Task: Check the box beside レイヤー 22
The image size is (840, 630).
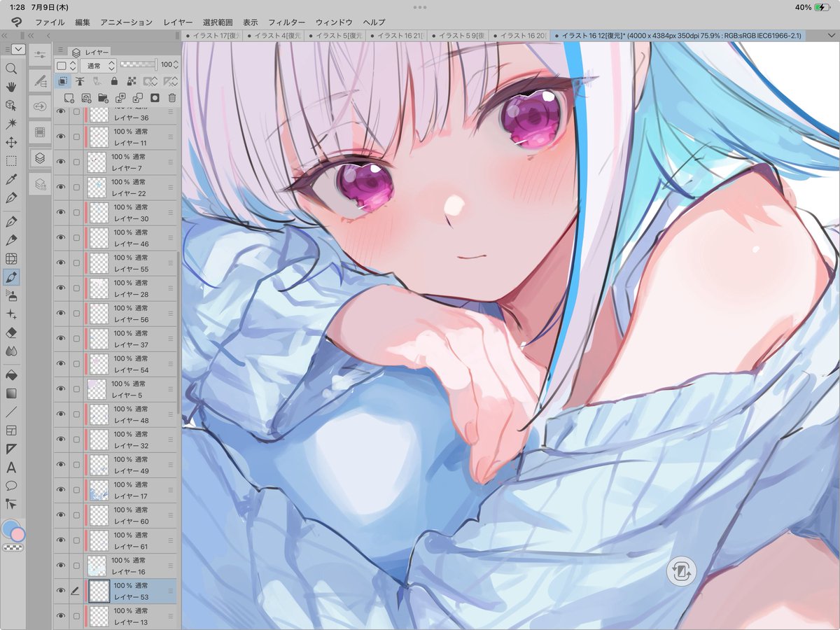Action: tap(76, 187)
